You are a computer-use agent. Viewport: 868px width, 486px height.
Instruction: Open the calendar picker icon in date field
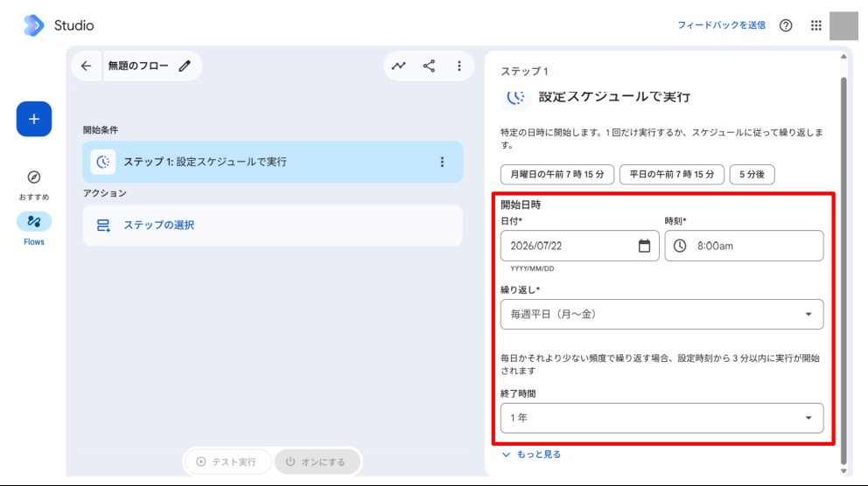click(644, 246)
